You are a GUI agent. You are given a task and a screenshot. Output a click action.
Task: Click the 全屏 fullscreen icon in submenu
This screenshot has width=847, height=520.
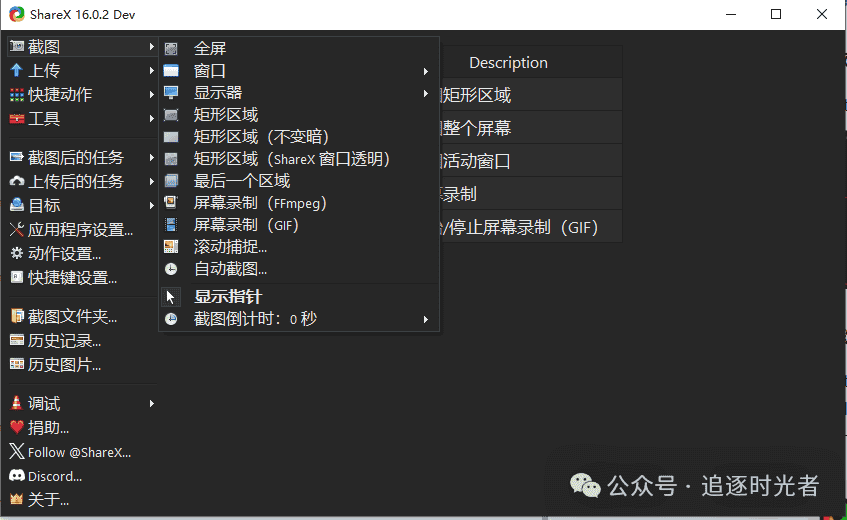click(x=171, y=49)
